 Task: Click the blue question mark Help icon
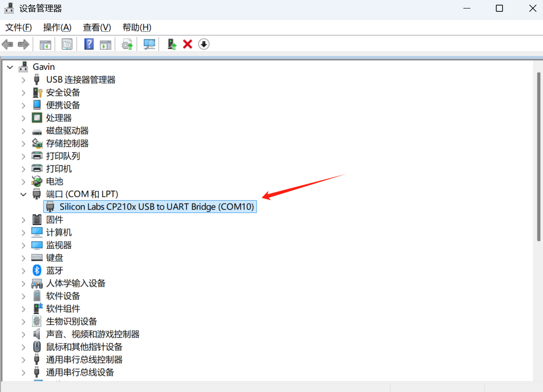(89, 44)
